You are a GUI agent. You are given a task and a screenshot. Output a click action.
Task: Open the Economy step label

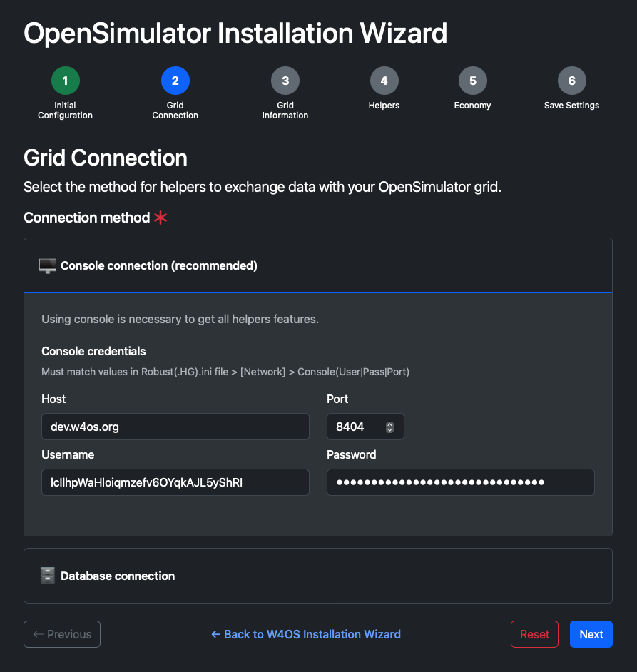pos(473,106)
